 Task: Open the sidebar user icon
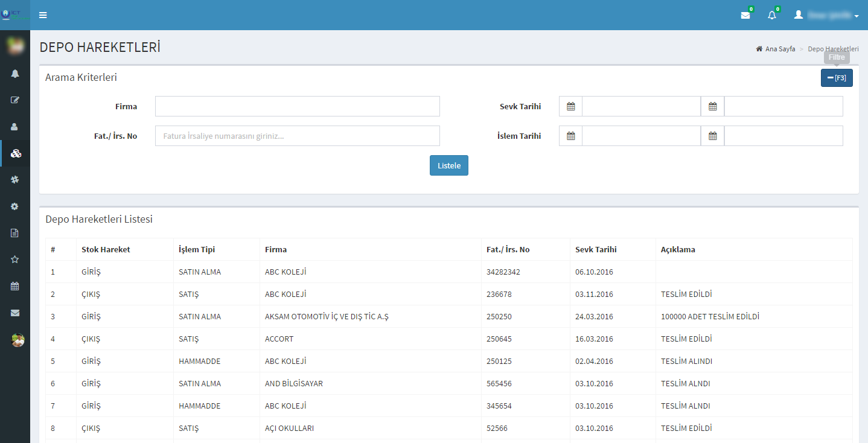coord(15,127)
